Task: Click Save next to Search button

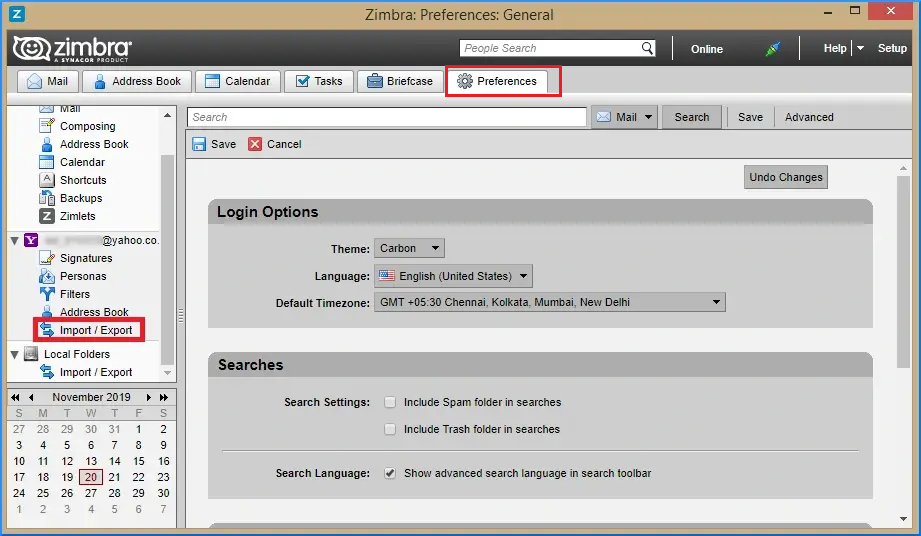Action: point(750,117)
